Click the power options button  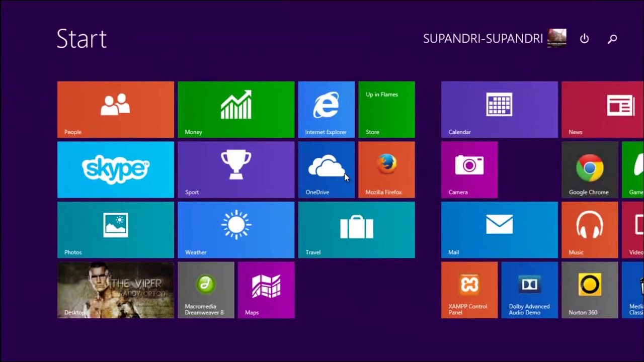click(x=584, y=39)
